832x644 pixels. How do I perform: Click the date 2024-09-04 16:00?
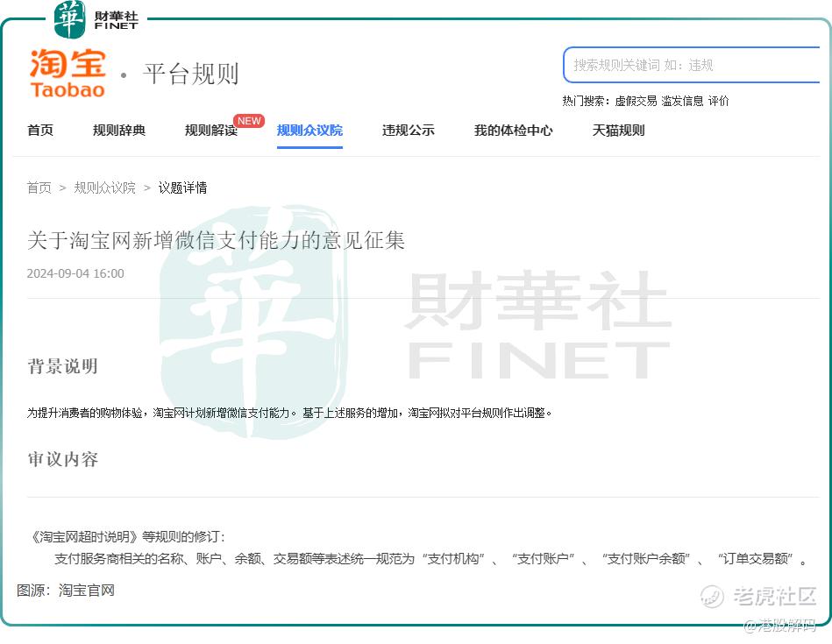(x=75, y=273)
